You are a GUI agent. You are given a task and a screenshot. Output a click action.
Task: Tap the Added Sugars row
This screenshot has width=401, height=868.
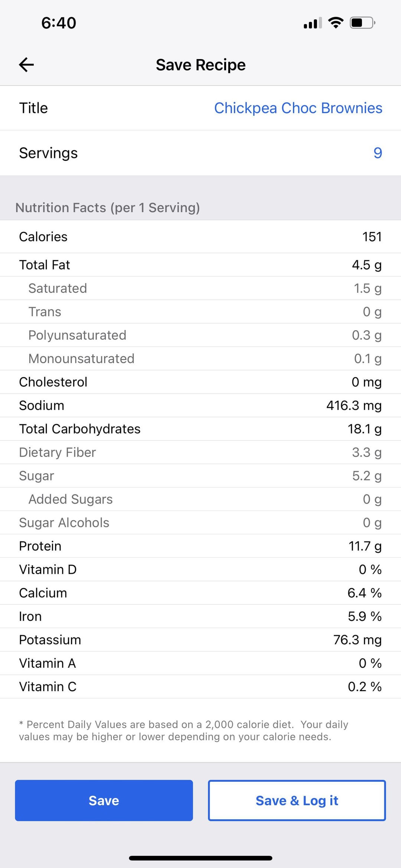[200, 499]
